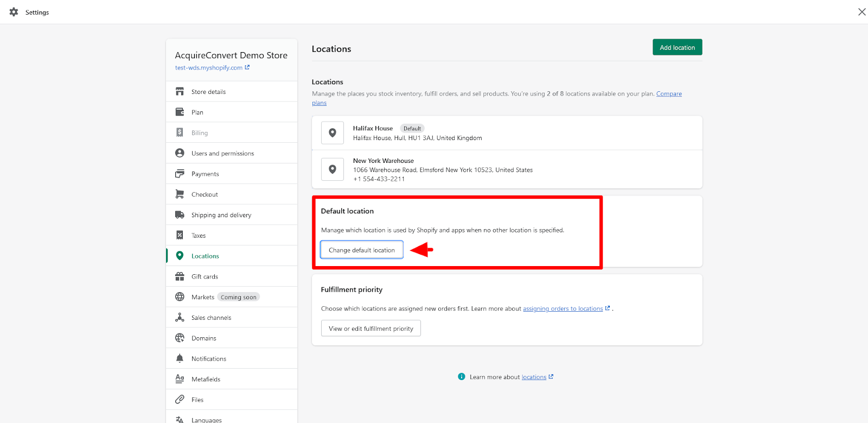Click the Shipping and delivery truck icon
Screen dimensions: 868x423
tap(180, 215)
